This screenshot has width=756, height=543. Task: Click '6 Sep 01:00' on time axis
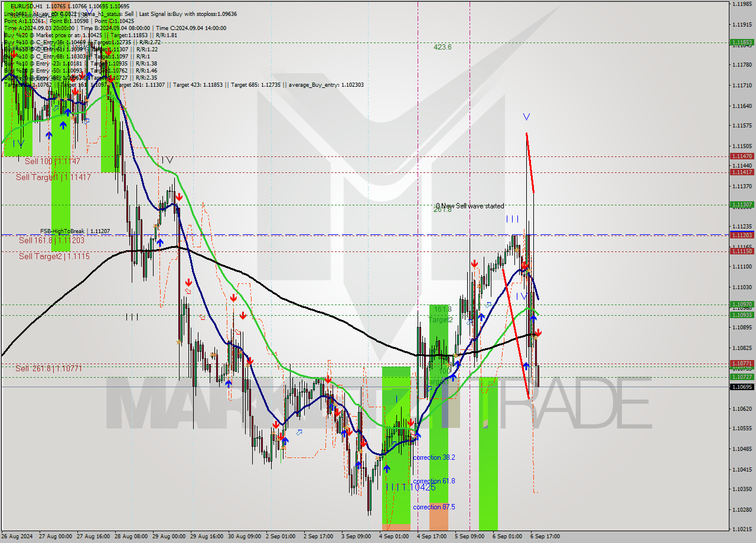[507, 537]
